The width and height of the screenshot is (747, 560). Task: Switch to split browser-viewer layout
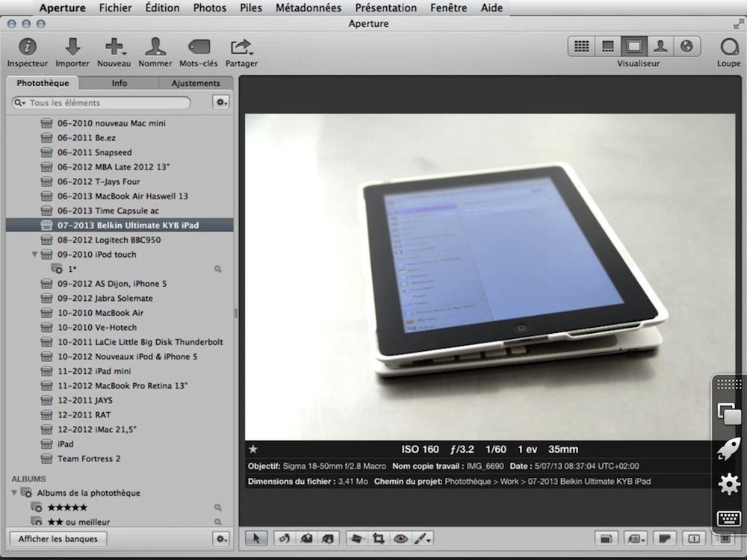click(x=607, y=46)
